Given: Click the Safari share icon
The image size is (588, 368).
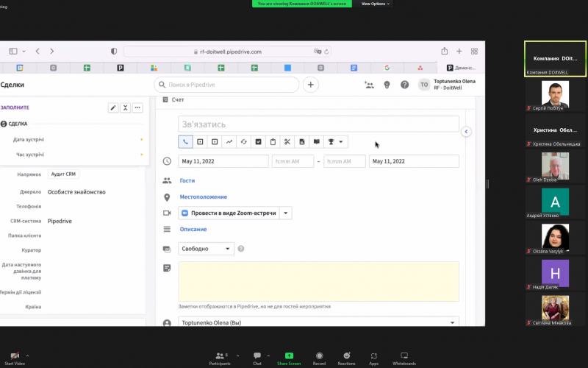Looking at the screenshot, I should [445, 51].
